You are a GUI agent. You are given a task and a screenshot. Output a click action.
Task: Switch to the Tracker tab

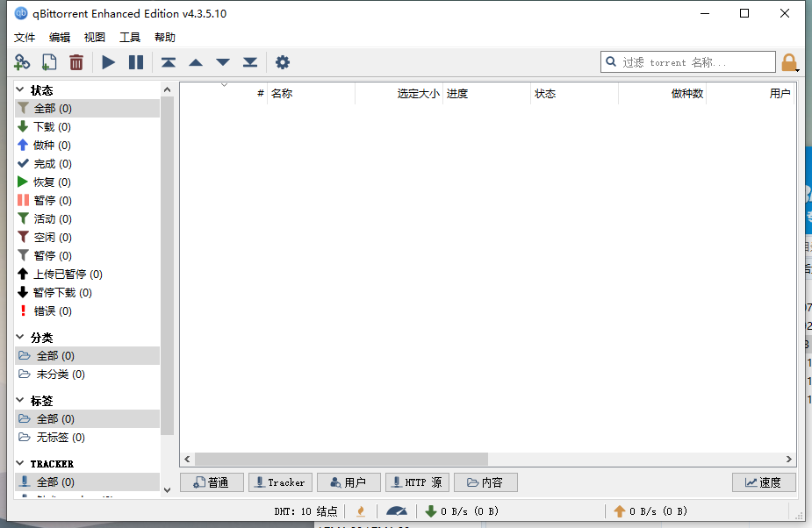[280, 482]
